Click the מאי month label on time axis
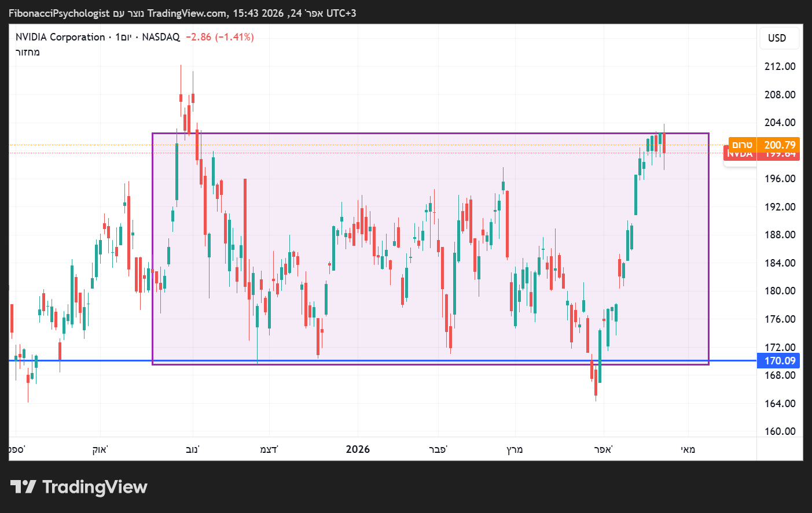 [688, 449]
